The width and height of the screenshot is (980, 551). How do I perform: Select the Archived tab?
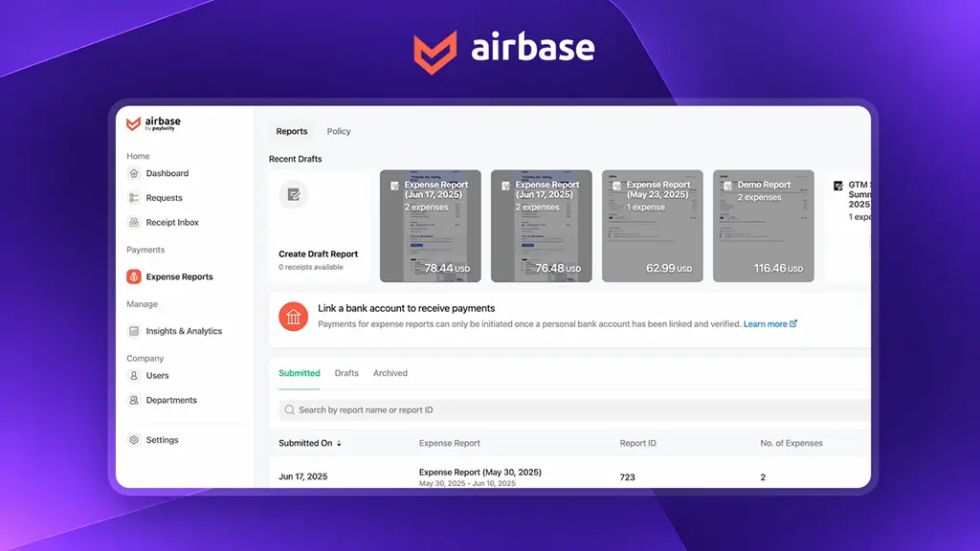390,373
